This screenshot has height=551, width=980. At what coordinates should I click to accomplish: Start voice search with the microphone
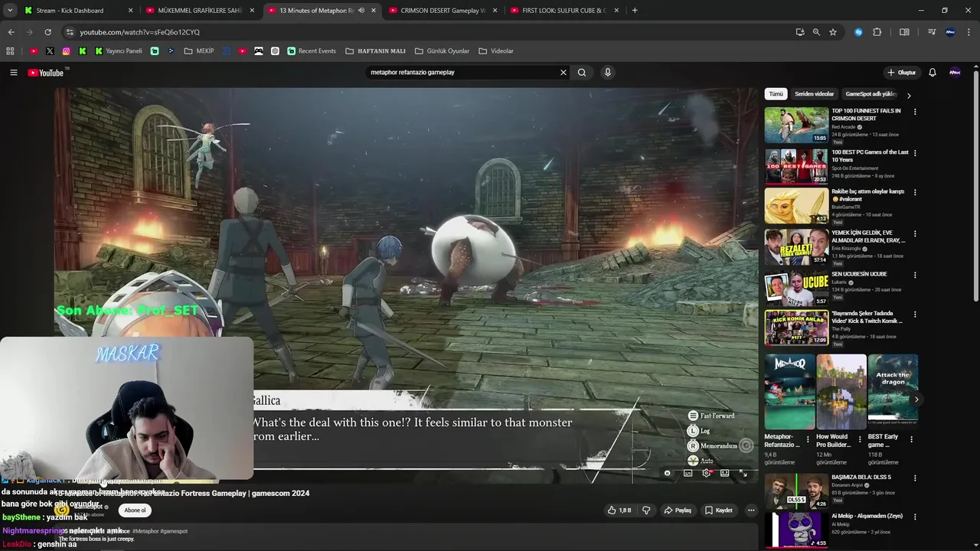[x=608, y=73]
